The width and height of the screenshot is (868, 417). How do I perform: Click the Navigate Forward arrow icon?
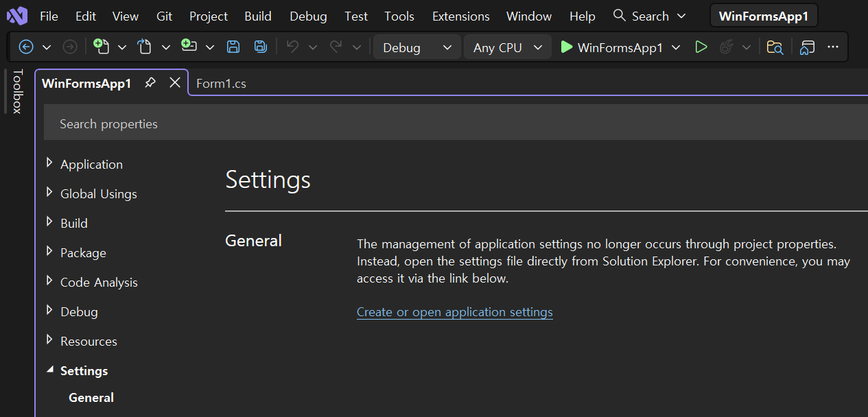(x=70, y=47)
